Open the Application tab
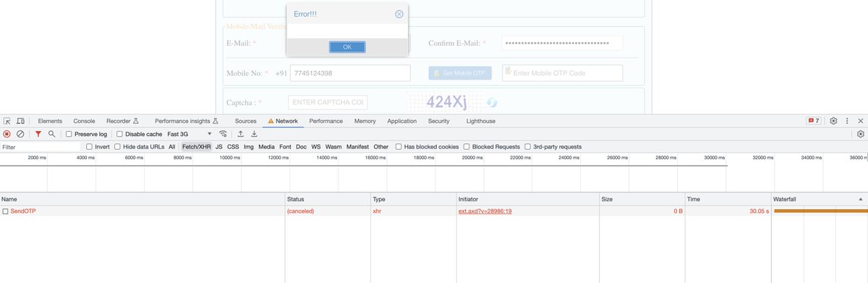This screenshot has height=283, width=868. 402,121
